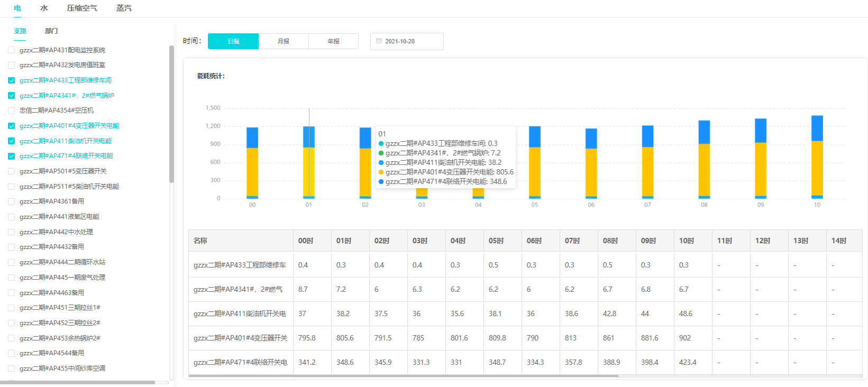868x387 pixels.
Task: Click table row name gzzx二期#AP4341#，2#燃气
Action: pos(238,289)
